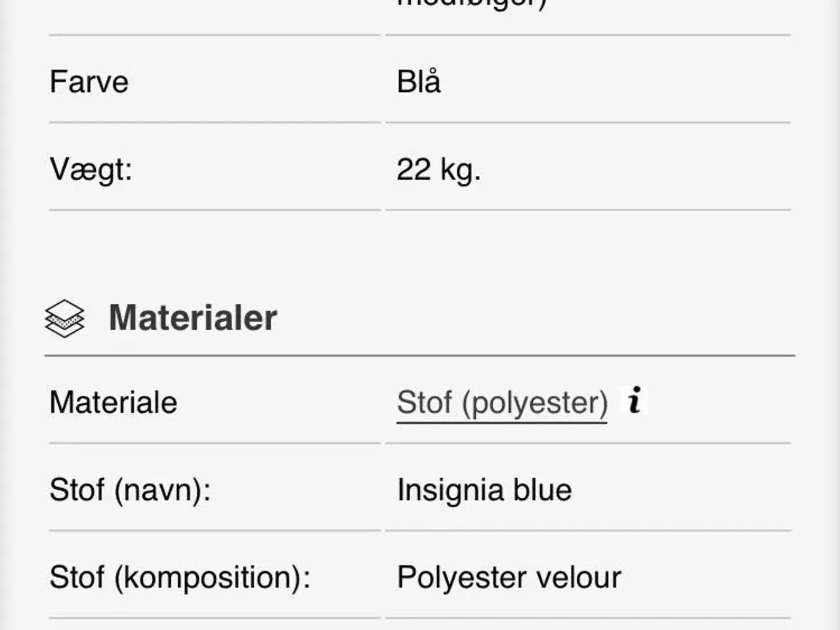Click the info icon beside Stof (polyester)
This screenshot has height=630, width=840.
634,400
